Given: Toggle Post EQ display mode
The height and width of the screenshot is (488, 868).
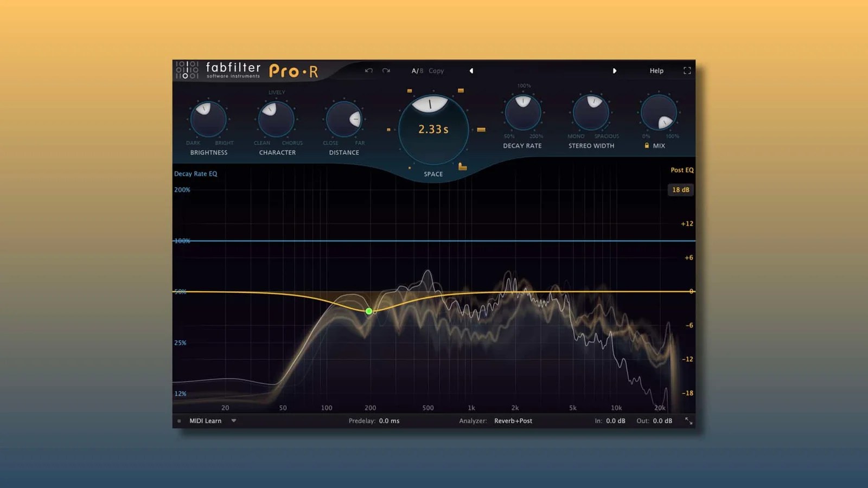Looking at the screenshot, I should pyautogui.click(x=681, y=170).
